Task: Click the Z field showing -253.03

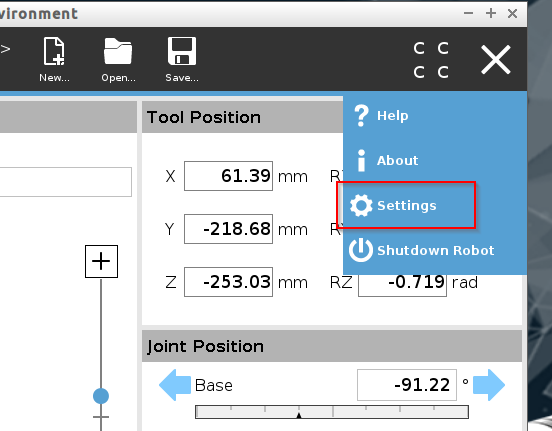Action: point(228,282)
